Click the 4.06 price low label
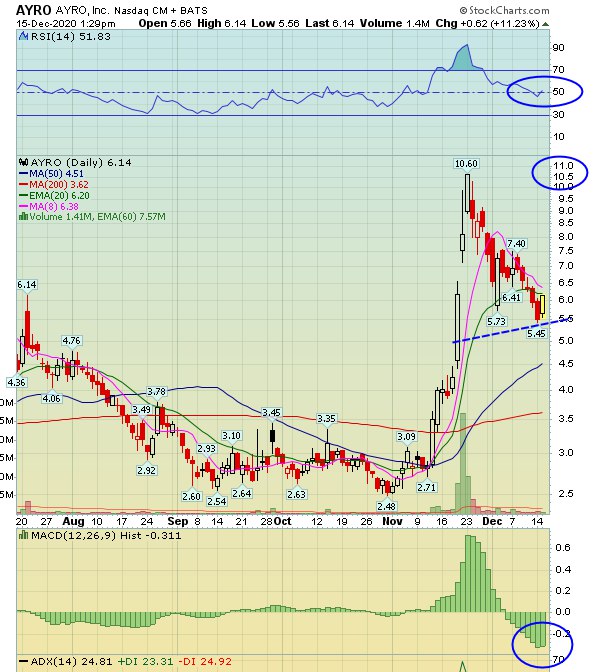Viewport: 604px width, 672px height. click(x=51, y=399)
